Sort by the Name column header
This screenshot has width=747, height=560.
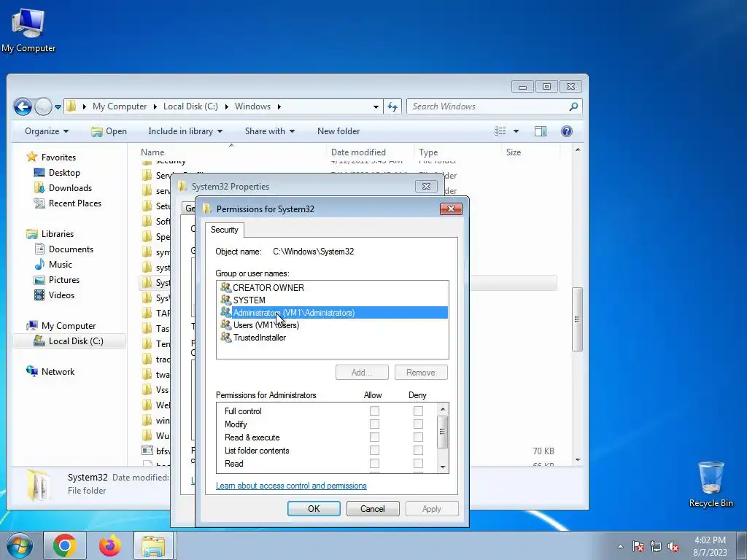coord(231,152)
